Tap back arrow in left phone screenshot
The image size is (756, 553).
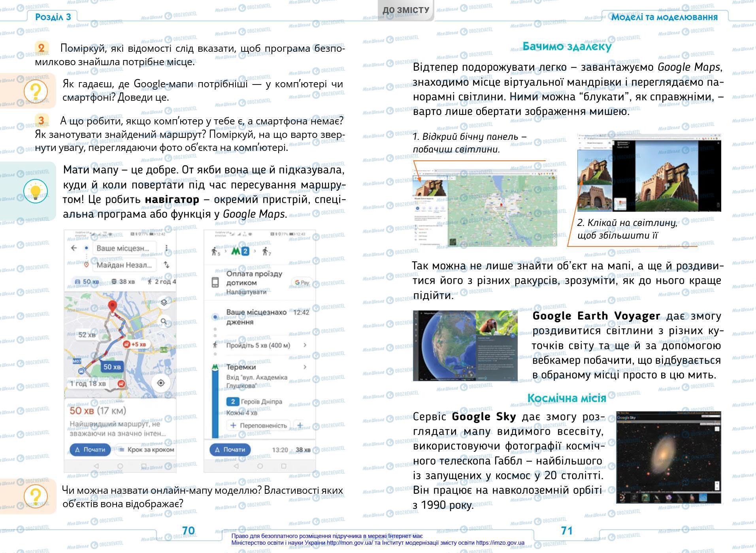tap(74, 248)
